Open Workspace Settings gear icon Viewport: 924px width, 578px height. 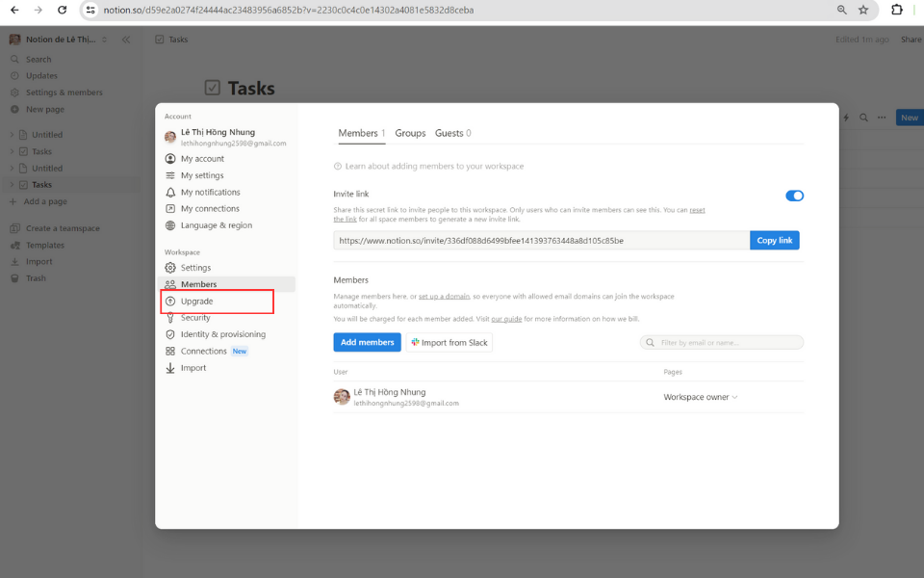[x=170, y=268]
